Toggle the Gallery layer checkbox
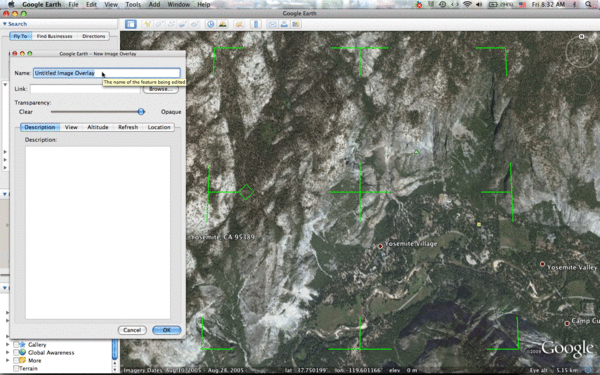The image size is (600, 375). pos(16,345)
